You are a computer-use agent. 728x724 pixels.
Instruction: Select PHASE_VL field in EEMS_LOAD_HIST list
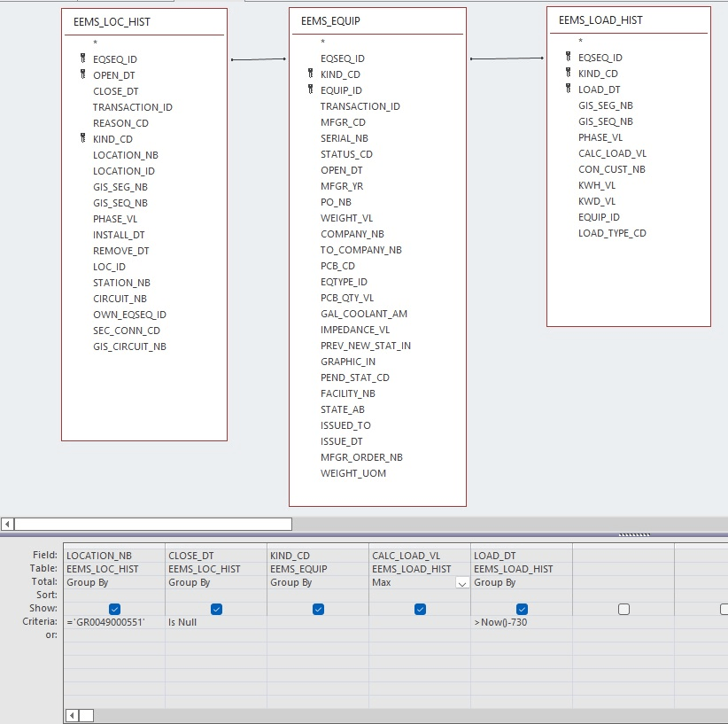point(600,137)
